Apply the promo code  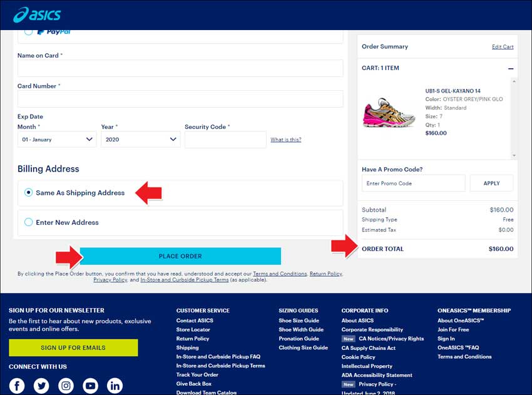tap(491, 183)
